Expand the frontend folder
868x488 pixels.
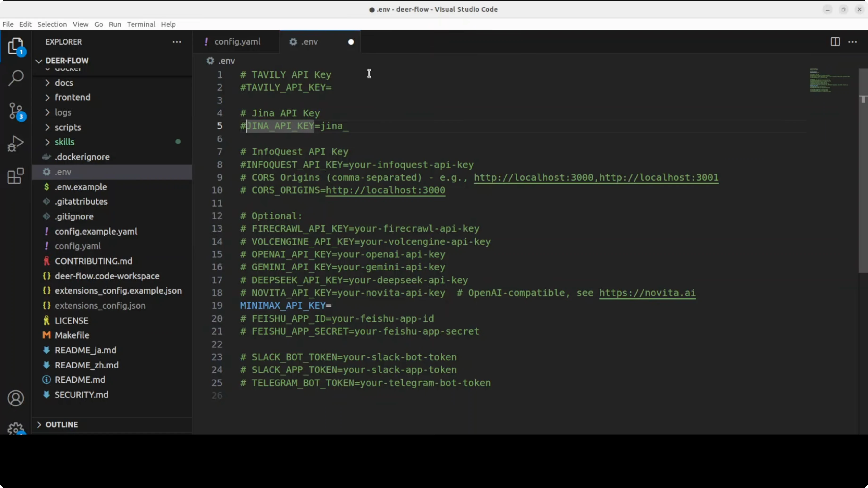72,97
